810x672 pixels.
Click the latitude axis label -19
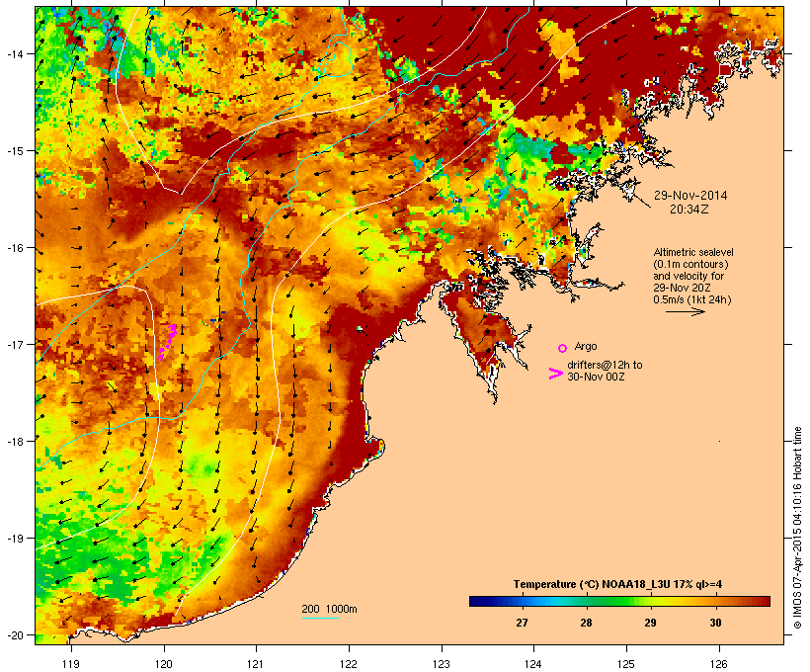pyautogui.click(x=15, y=539)
